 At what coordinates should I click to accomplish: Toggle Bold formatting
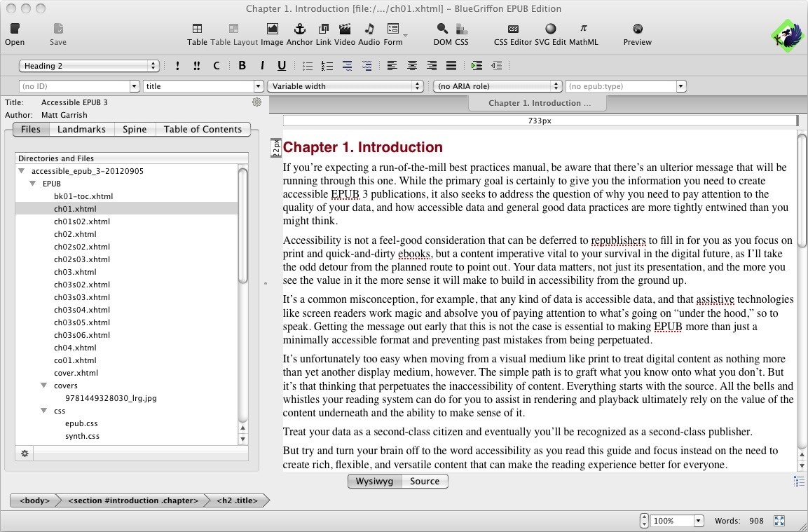242,65
